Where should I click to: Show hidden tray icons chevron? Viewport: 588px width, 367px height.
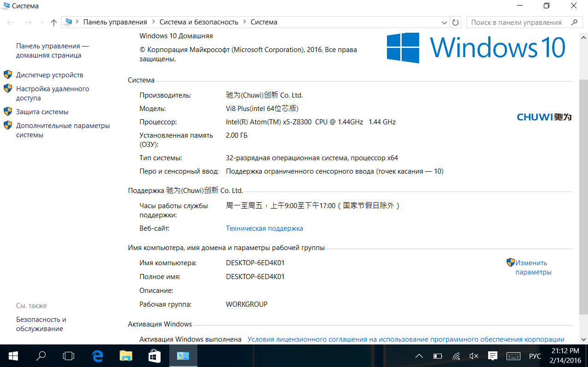(x=419, y=356)
